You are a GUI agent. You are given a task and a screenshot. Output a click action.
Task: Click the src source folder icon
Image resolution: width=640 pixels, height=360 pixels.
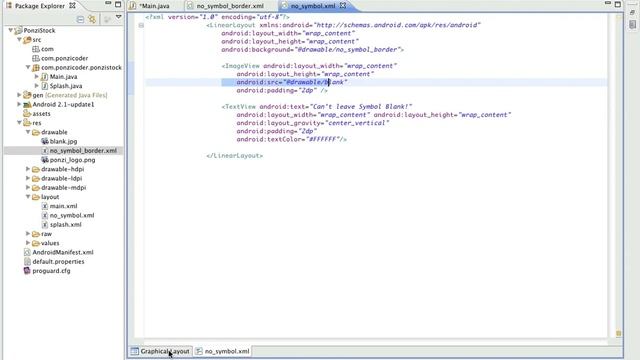[x=27, y=40]
